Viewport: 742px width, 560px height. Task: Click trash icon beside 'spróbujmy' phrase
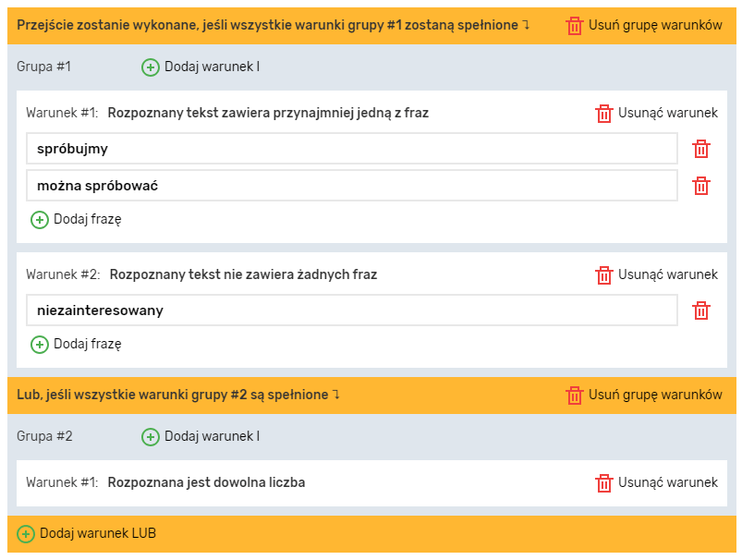pyautogui.click(x=701, y=149)
